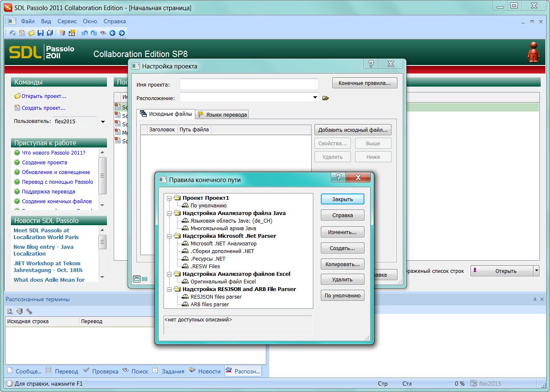Open Что нового Passolo 2011? link

tap(54, 152)
